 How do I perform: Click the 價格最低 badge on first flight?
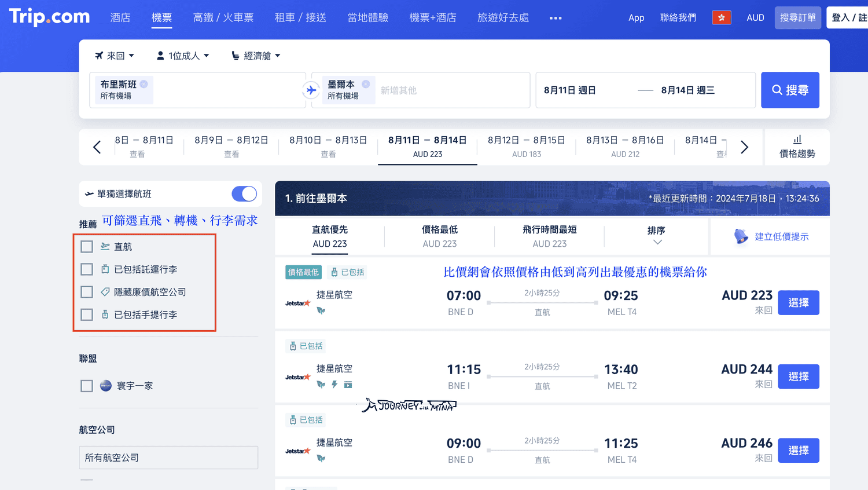pos(303,272)
